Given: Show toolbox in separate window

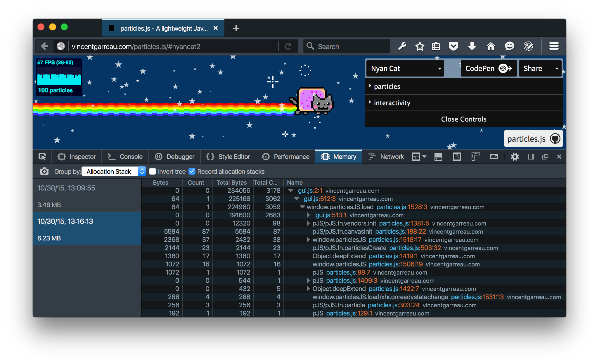Looking at the screenshot, I should coord(545,157).
